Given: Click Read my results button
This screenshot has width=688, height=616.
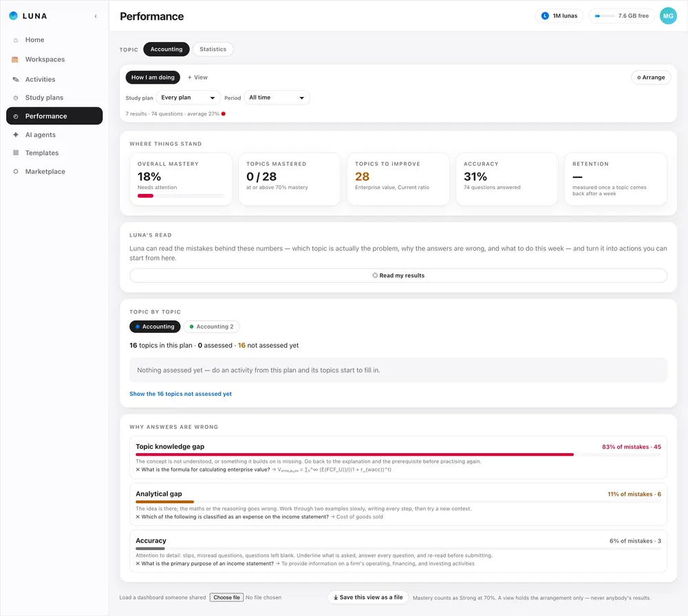Looking at the screenshot, I should click(x=398, y=275).
